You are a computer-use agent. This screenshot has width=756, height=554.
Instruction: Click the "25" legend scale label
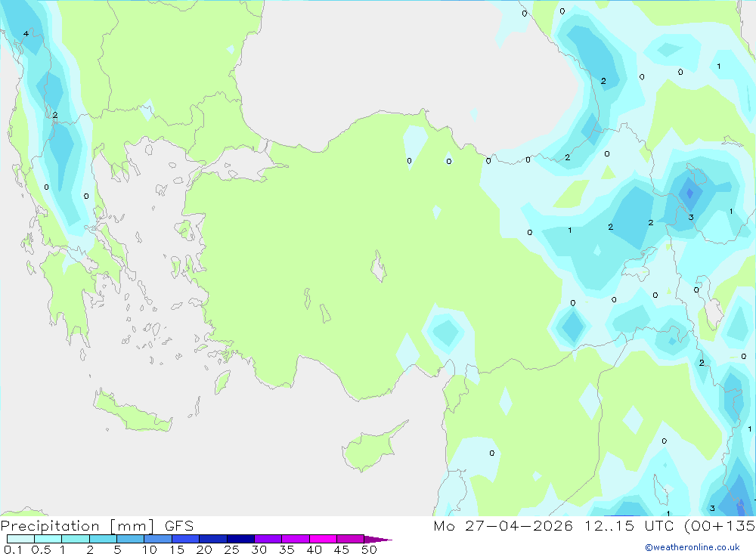[231, 549]
